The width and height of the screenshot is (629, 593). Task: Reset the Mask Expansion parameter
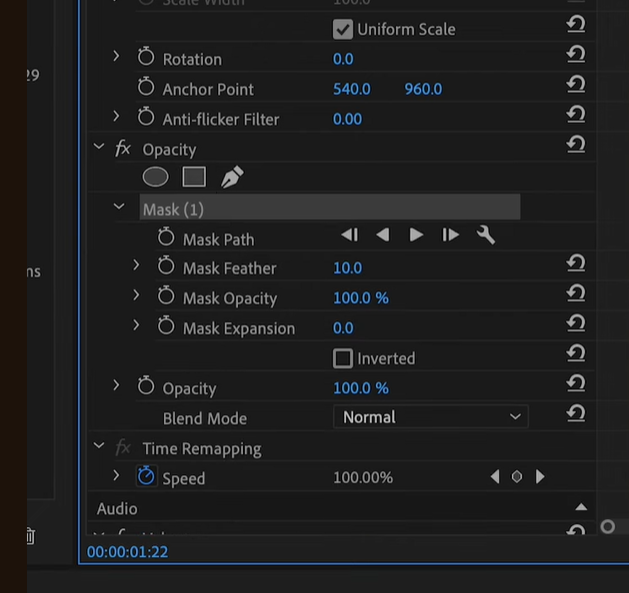point(576,323)
